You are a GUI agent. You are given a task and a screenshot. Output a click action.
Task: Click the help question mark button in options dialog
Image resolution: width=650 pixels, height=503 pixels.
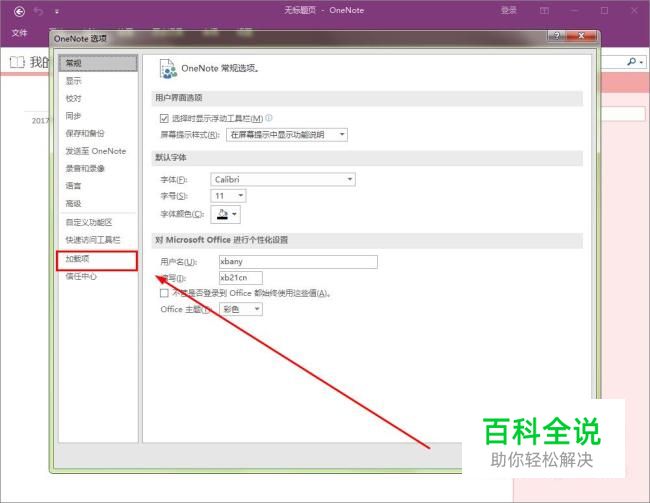556,36
